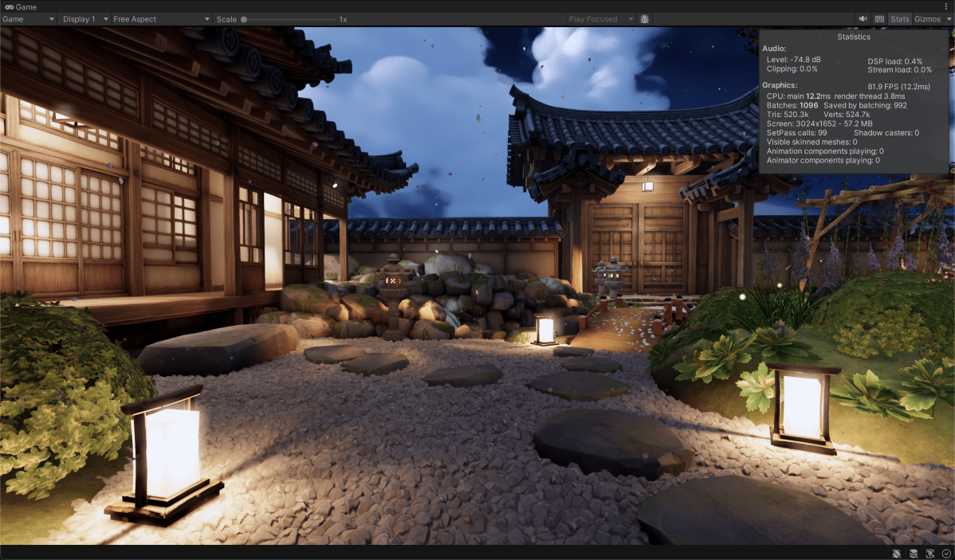This screenshot has height=560, width=955.
Task: Toggle Gizmos visibility in the Game view
Action: (926, 18)
